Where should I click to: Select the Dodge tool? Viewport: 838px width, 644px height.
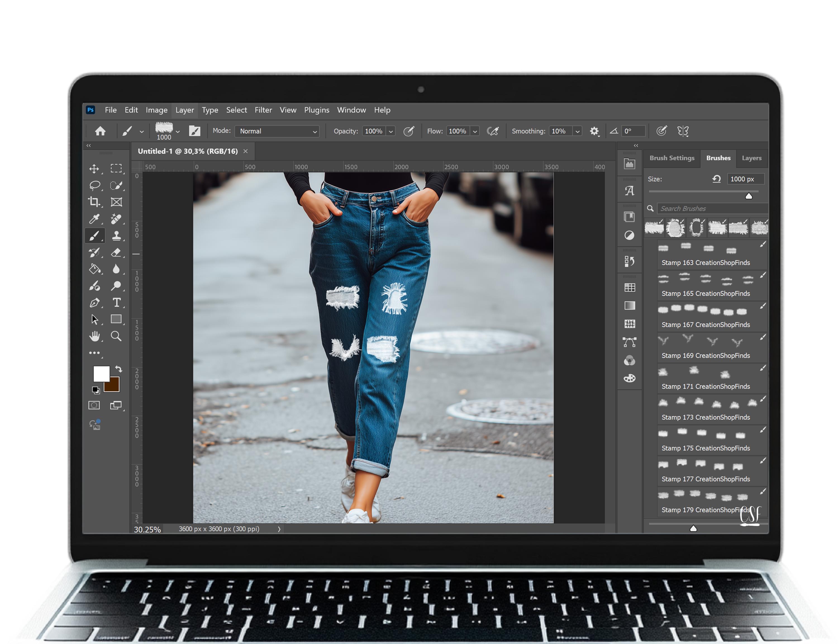116,286
